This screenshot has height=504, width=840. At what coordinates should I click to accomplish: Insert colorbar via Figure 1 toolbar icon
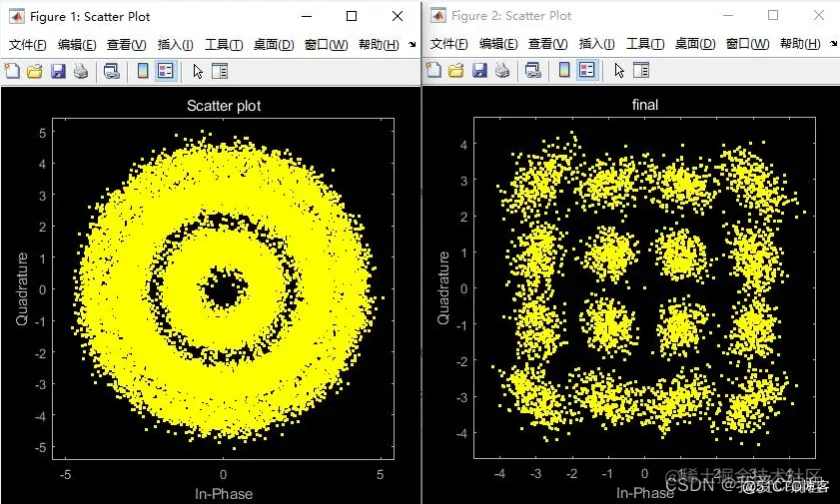coord(143,71)
